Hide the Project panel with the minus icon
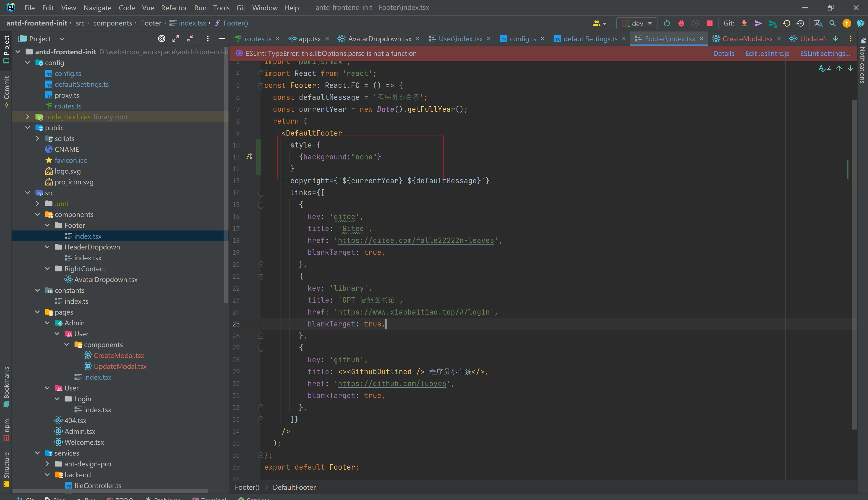Image resolution: width=868 pixels, height=500 pixels. coord(222,39)
